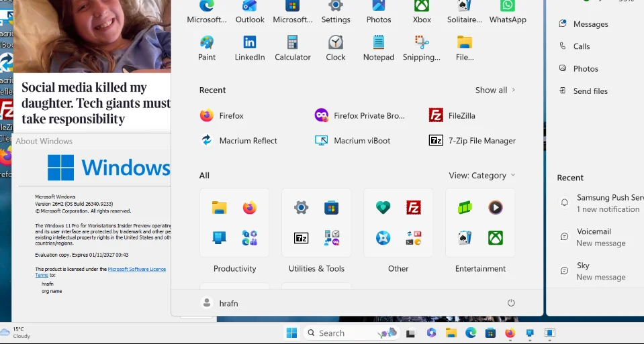Open hrafn user account menu
644x344 pixels.
[220, 303]
